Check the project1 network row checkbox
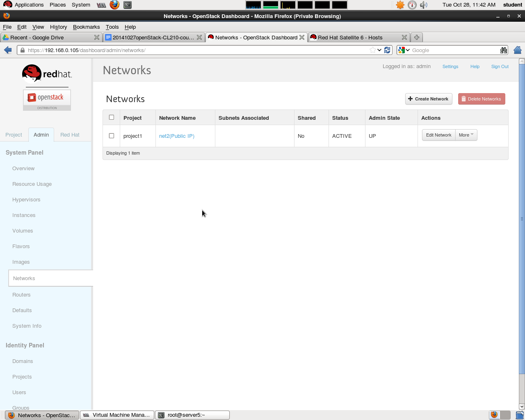 [x=112, y=136]
